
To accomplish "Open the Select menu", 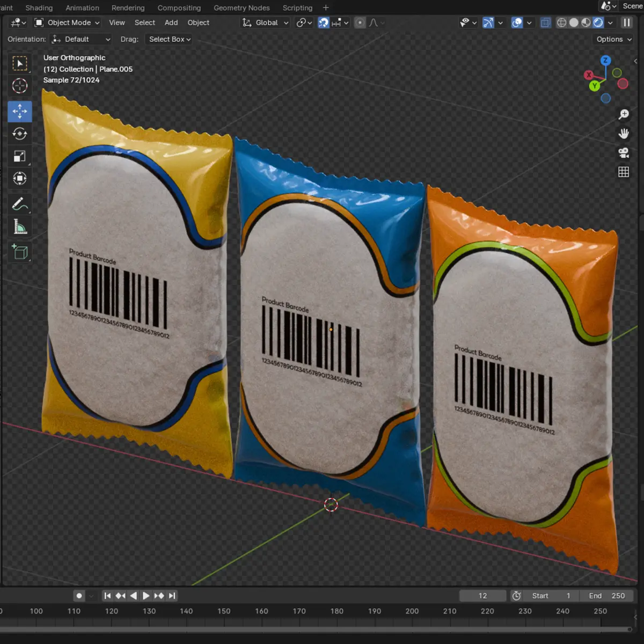I will click(144, 23).
